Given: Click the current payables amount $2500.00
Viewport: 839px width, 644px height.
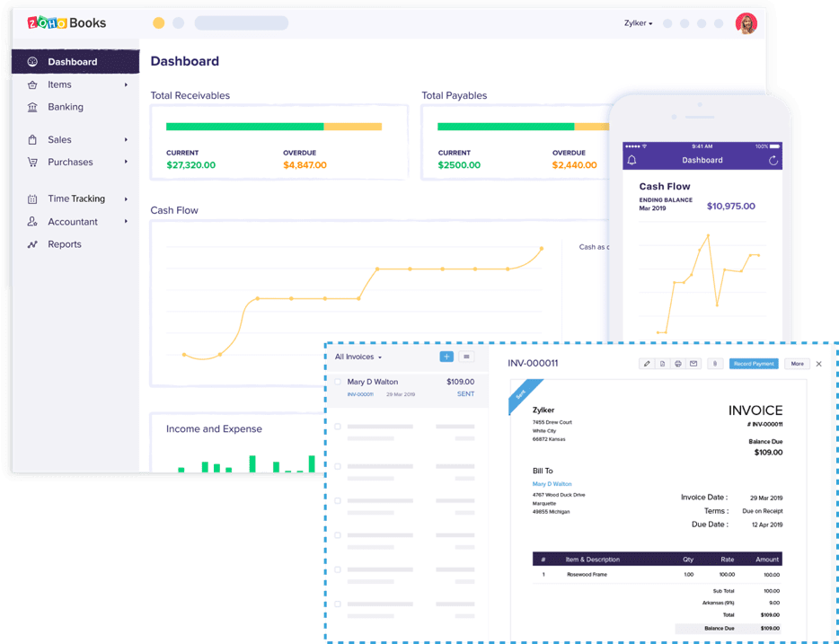Looking at the screenshot, I should pos(459,165).
